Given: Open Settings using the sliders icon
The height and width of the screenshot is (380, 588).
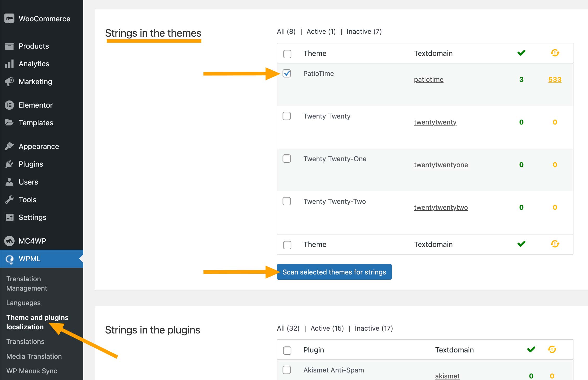Looking at the screenshot, I should tap(9, 217).
